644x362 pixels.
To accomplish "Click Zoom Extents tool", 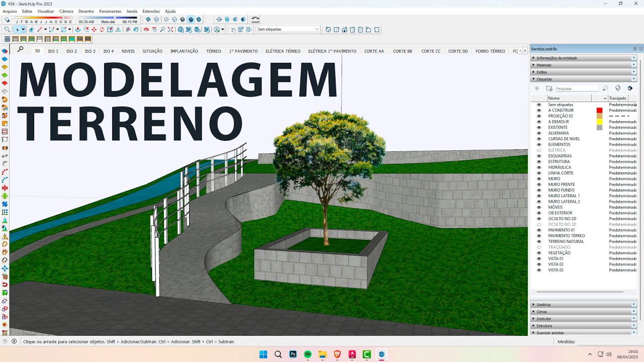I will pyautogui.click(x=170, y=29).
